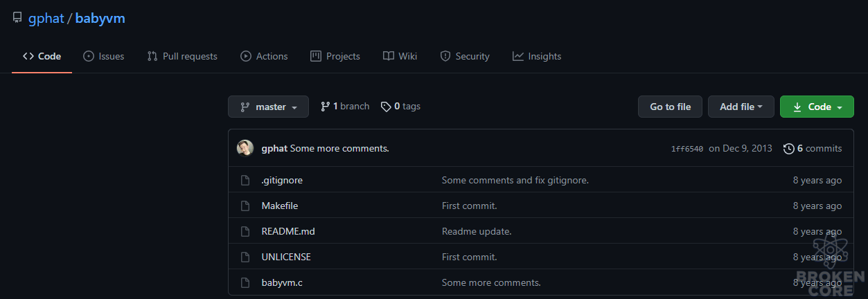Open the babyvm.c file
Image resolution: width=868 pixels, height=299 pixels.
(x=282, y=282)
